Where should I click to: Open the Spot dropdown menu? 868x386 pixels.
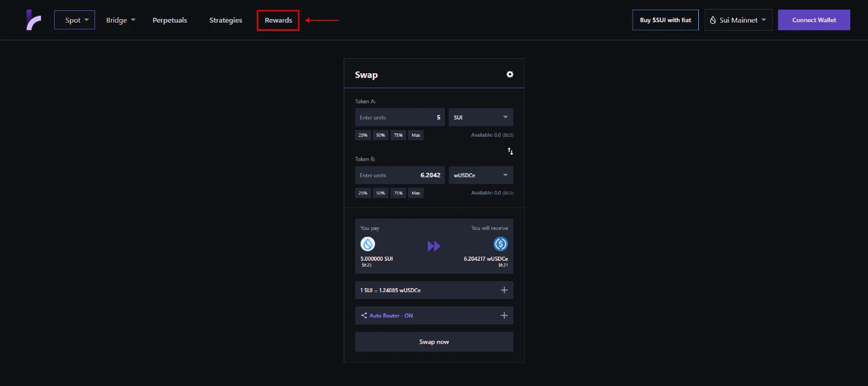pos(75,20)
